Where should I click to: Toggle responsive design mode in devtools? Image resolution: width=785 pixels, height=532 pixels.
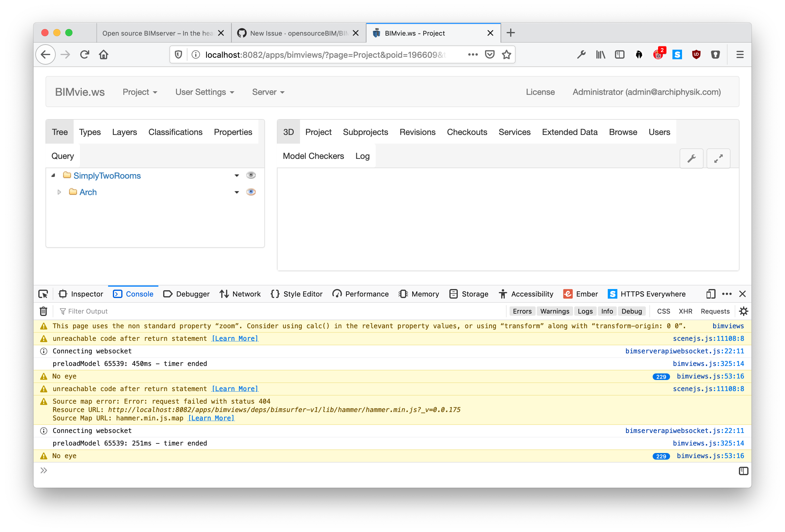710,294
